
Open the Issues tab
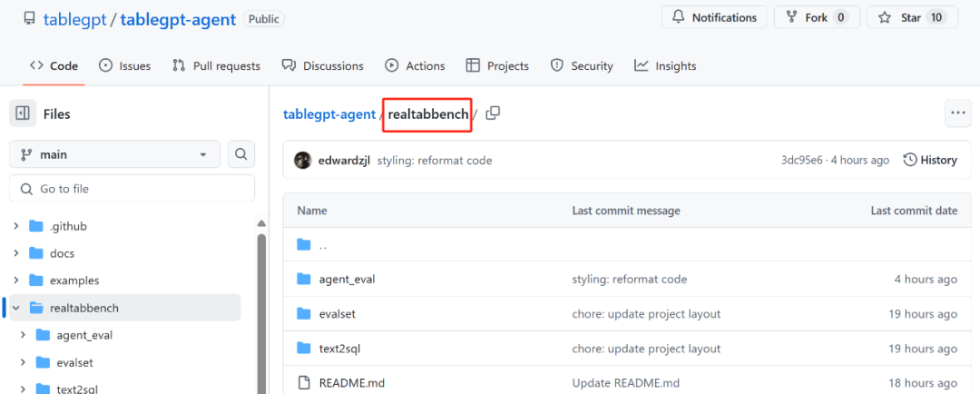coord(125,65)
